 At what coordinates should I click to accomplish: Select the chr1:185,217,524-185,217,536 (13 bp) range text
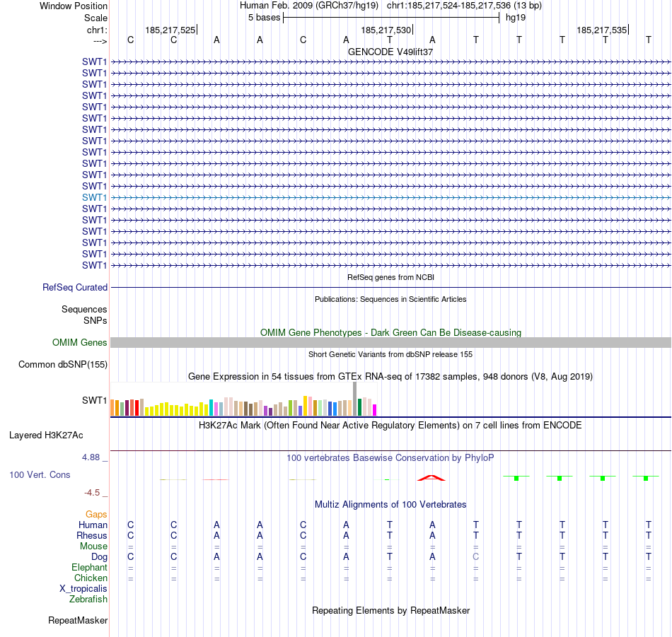point(464,6)
